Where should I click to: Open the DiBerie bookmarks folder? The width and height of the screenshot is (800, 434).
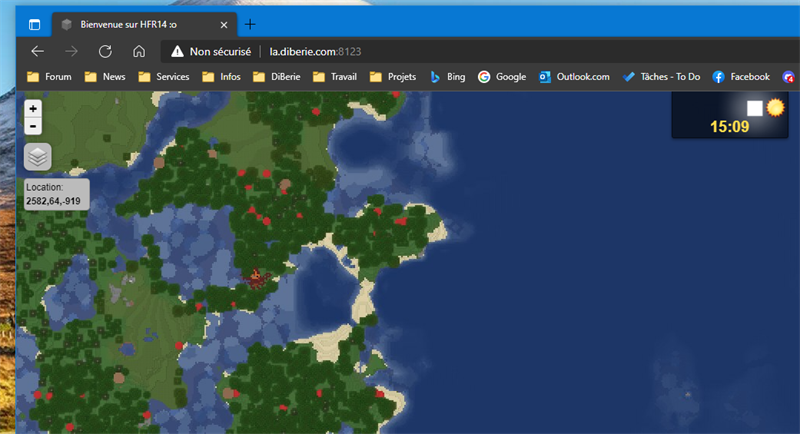pyautogui.click(x=277, y=77)
